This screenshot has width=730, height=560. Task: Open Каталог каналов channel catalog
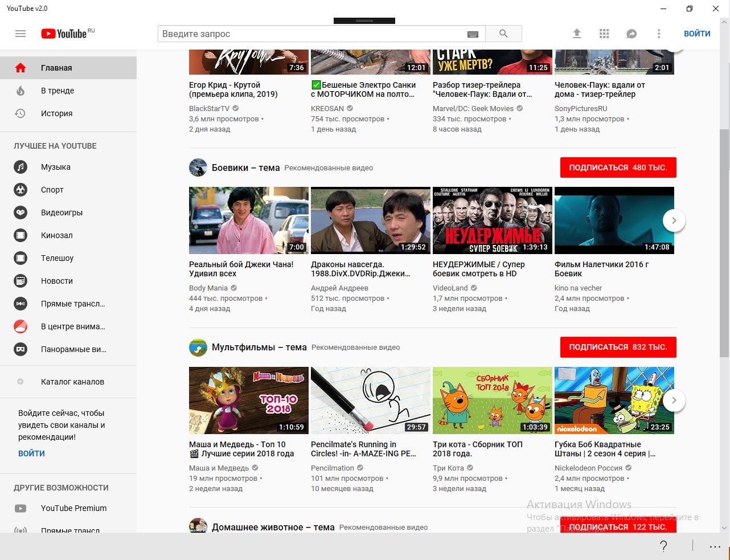tap(68, 382)
